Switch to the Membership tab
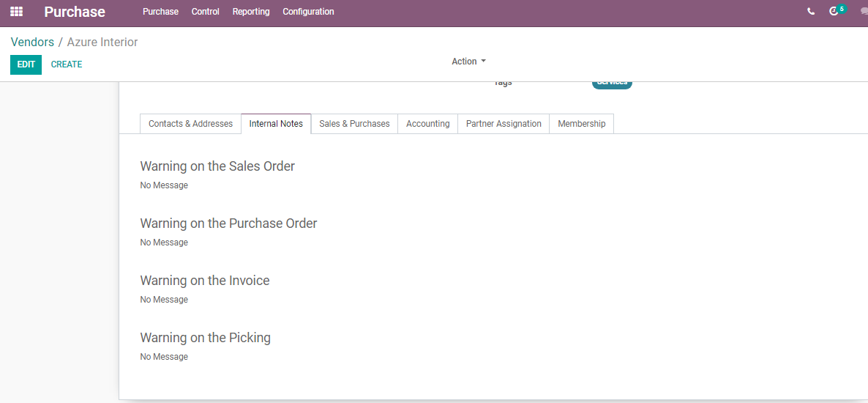868x403 pixels. [582, 124]
